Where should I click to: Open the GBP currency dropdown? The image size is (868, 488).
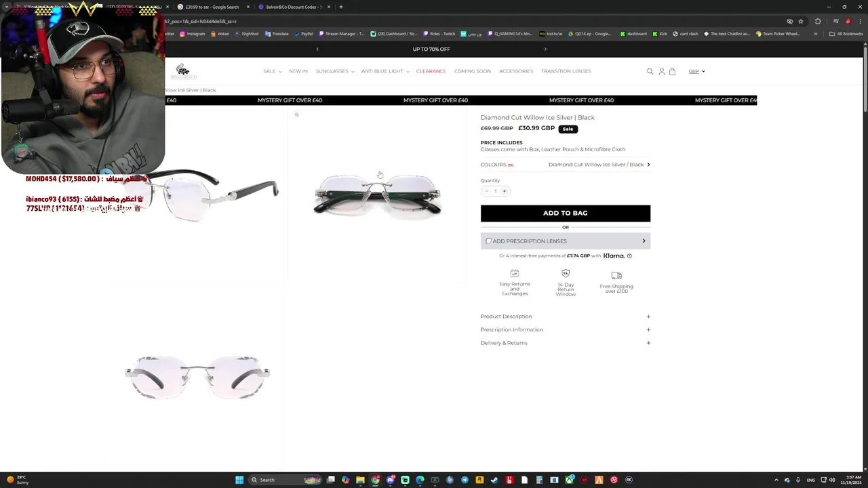click(696, 71)
